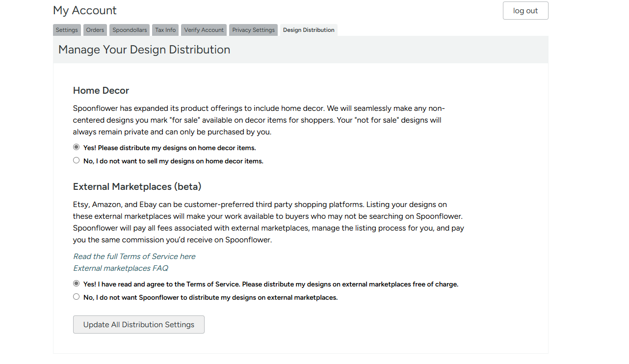629x364 pixels.
Task: Click the Design Distribution tab
Action: 309,30
